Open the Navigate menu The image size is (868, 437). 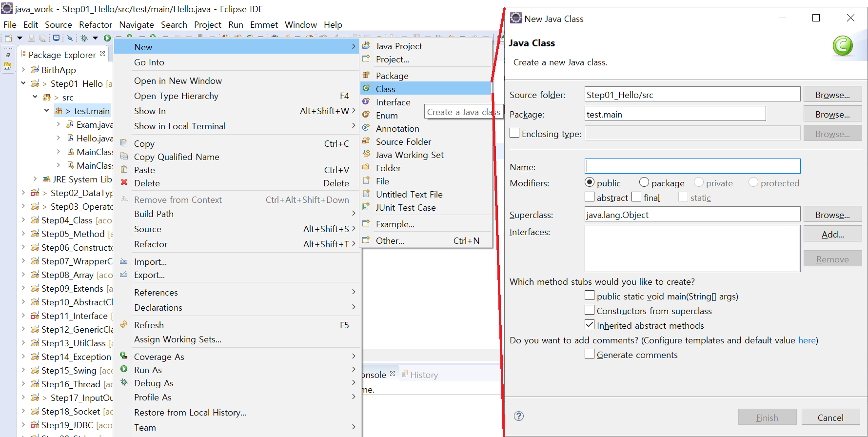coord(137,24)
